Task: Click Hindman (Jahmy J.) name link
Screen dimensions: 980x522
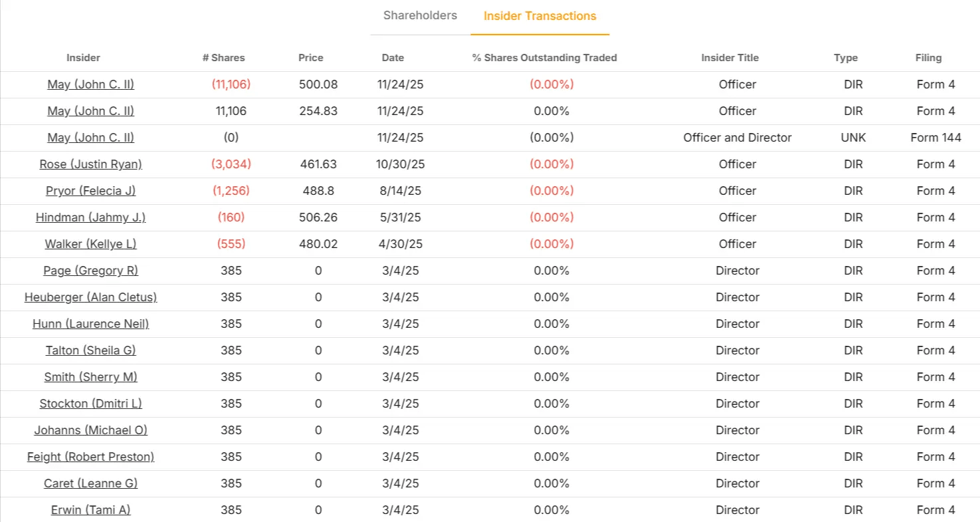Action: 91,217
